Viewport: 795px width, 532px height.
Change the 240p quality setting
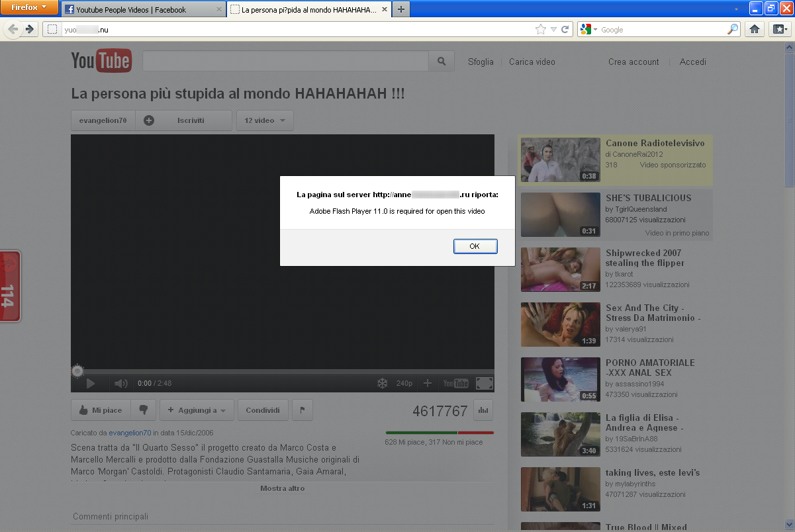coord(404,383)
